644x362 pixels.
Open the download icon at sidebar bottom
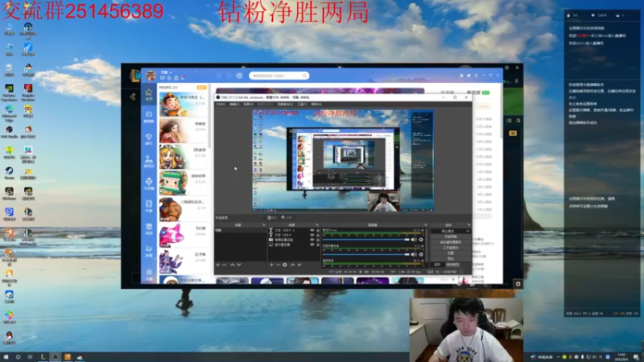coord(149,274)
